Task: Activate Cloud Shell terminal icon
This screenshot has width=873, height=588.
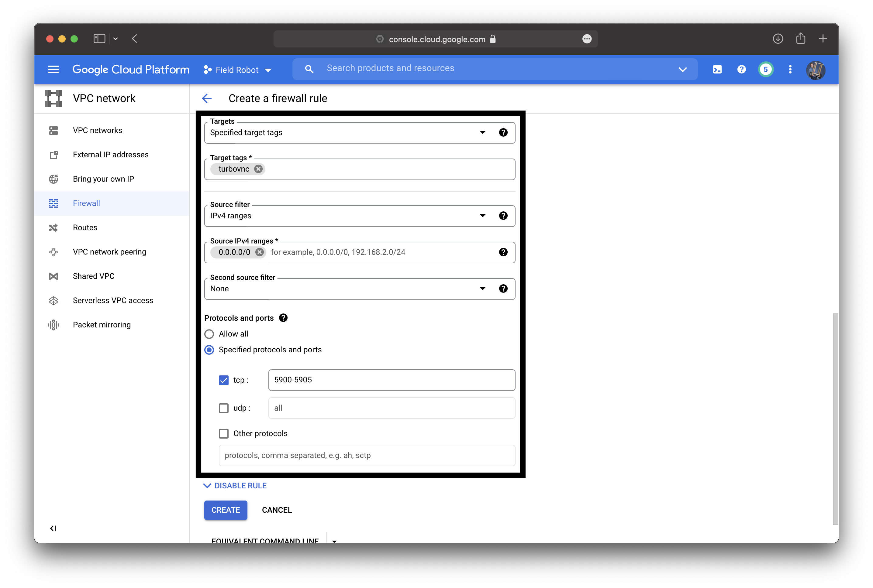Action: click(x=717, y=69)
